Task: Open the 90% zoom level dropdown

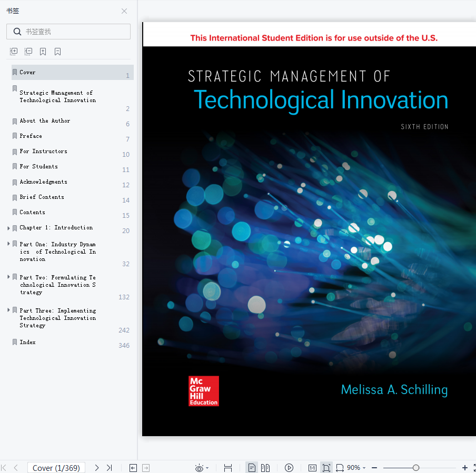Action: point(356,468)
